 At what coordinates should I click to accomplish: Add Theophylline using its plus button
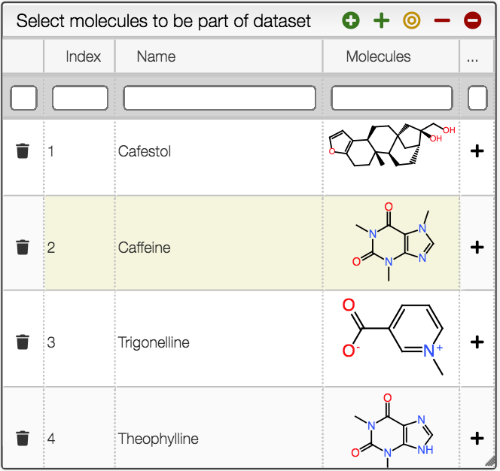coord(477,438)
